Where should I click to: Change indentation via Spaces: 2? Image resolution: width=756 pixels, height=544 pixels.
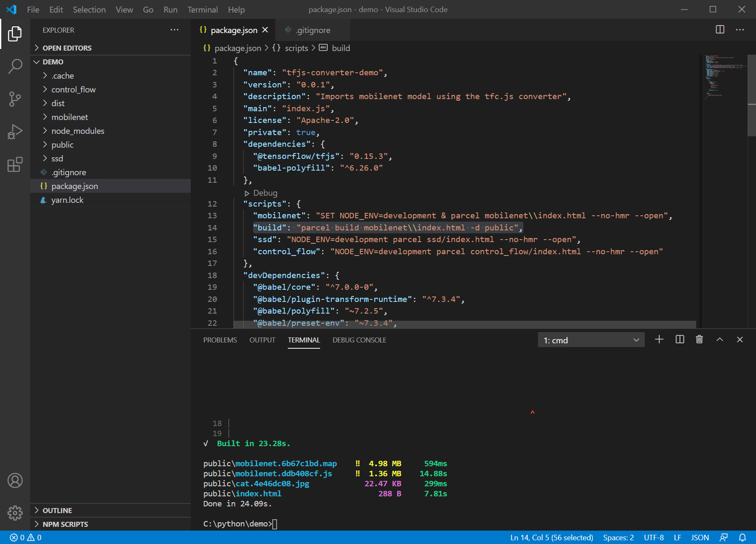pos(618,537)
